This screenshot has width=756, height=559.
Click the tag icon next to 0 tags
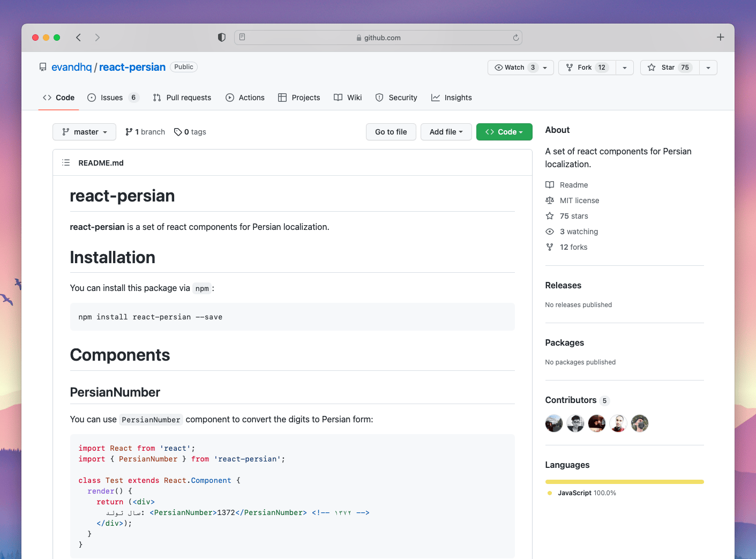pyautogui.click(x=178, y=132)
